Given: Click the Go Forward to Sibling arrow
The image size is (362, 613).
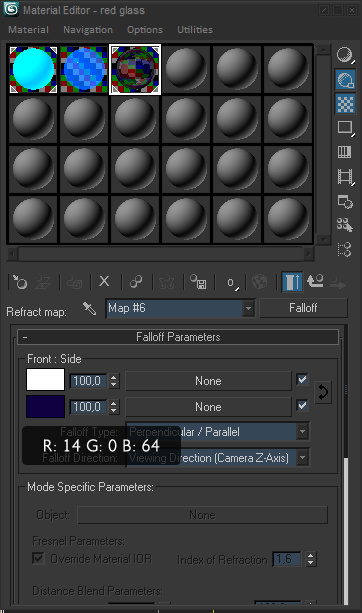Looking at the screenshot, I should click(x=338, y=283).
